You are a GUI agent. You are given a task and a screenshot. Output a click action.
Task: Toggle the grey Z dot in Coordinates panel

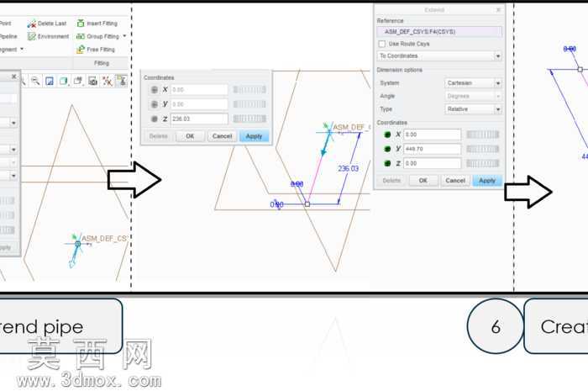(x=154, y=119)
